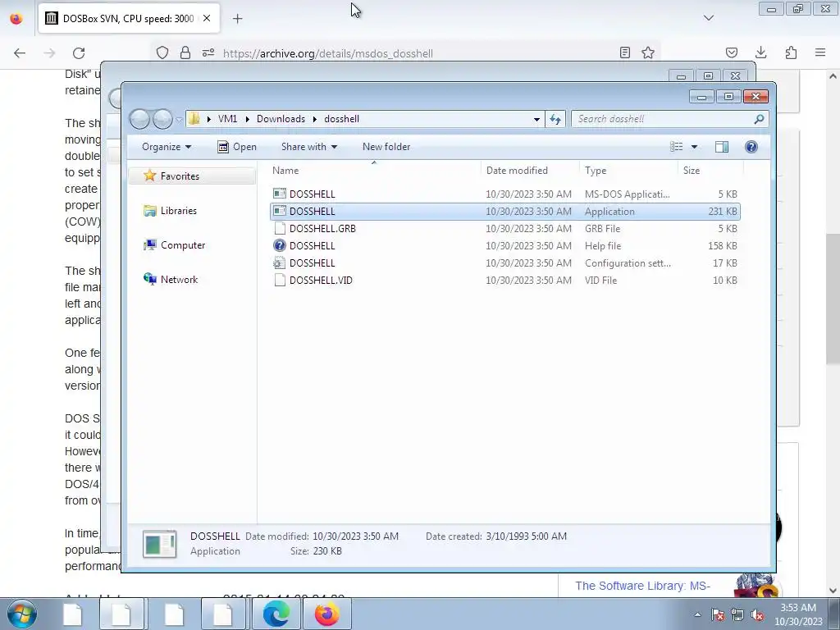
Task: Open the Windows Start menu
Action: click(x=21, y=614)
